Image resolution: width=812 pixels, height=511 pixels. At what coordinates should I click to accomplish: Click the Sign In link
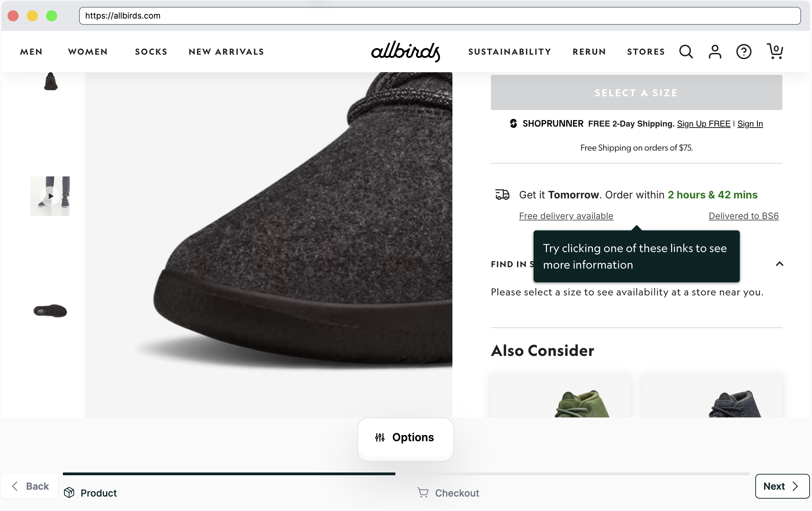tap(750, 124)
